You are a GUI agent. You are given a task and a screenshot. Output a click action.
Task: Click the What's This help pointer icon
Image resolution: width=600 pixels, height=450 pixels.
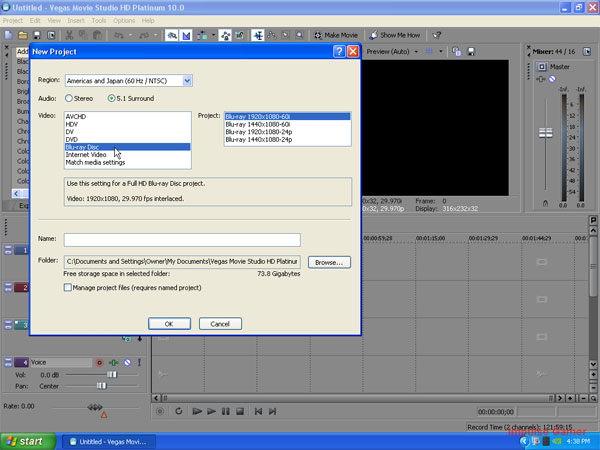click(437, 36)
